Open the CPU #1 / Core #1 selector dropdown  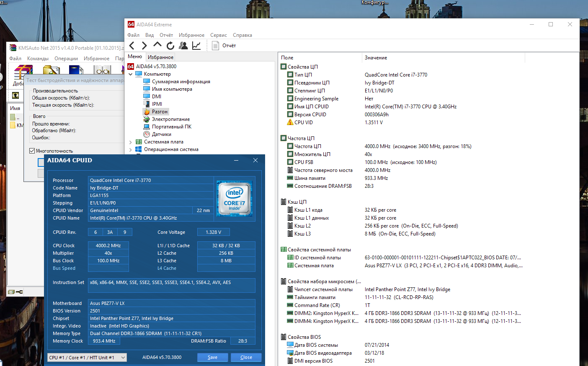click(x=87, y=357)
